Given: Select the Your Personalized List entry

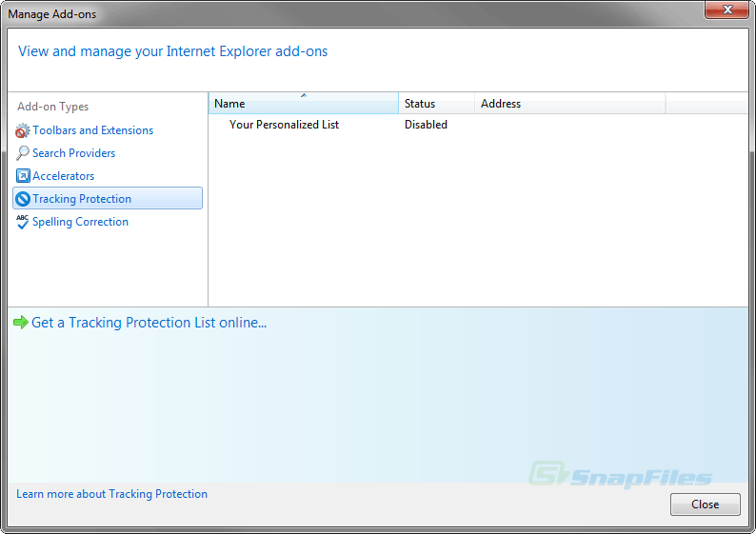Looking at the screenshot, I should coord(284,125).
